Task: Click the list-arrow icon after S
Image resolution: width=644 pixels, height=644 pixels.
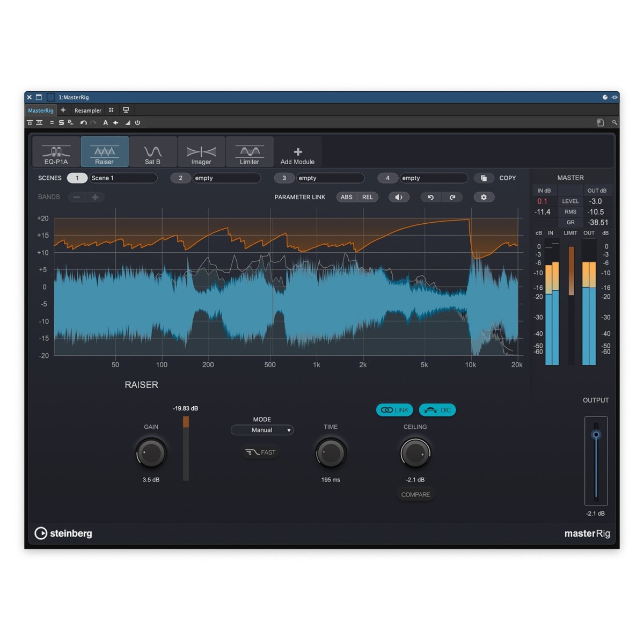Action: click(x=70, y=123)
